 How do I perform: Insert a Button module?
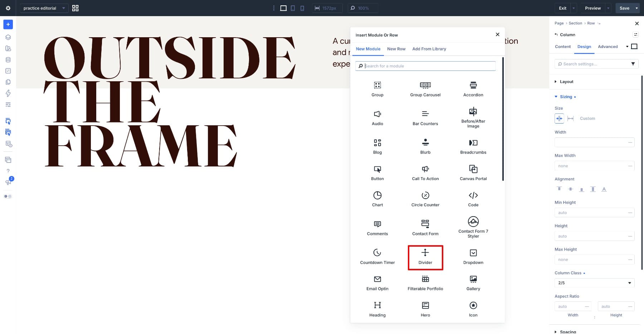[377, 173]
